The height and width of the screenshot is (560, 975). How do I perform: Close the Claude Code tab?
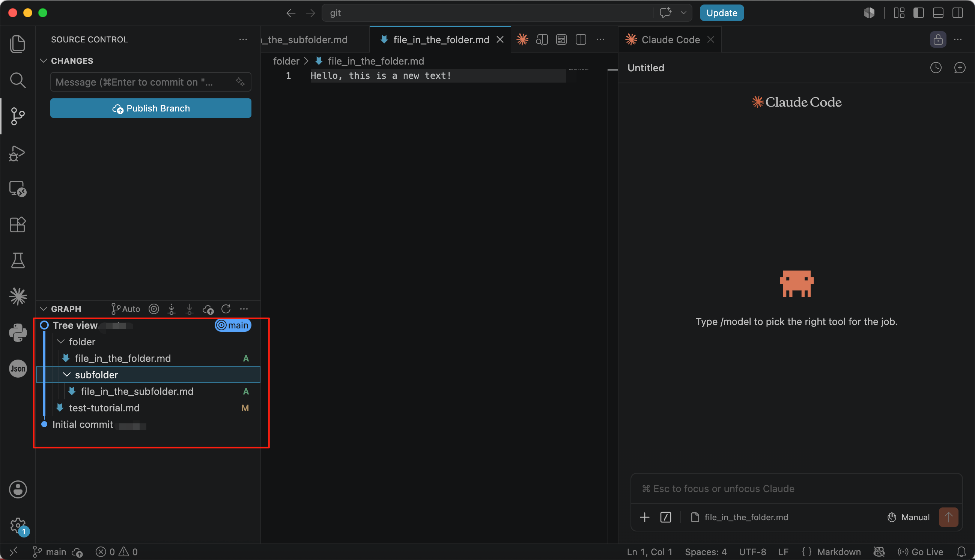coord(711,40)
